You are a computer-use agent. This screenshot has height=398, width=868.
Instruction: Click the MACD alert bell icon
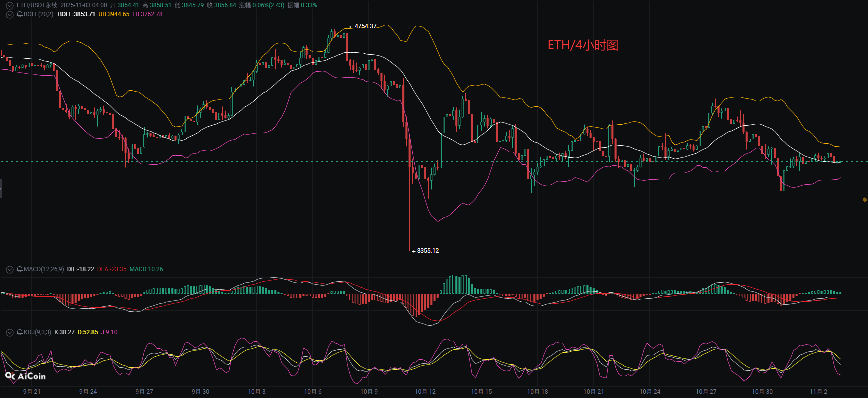coord(20,269)
